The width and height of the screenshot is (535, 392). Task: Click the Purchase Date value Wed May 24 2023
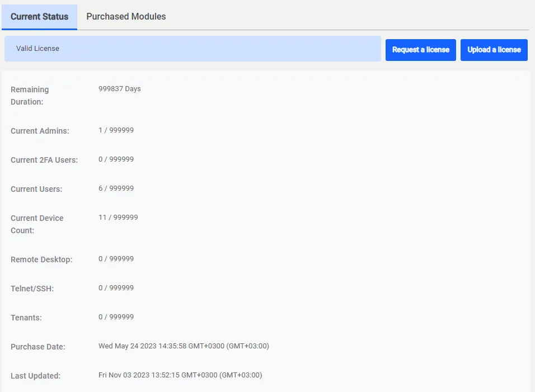(184, 346)
